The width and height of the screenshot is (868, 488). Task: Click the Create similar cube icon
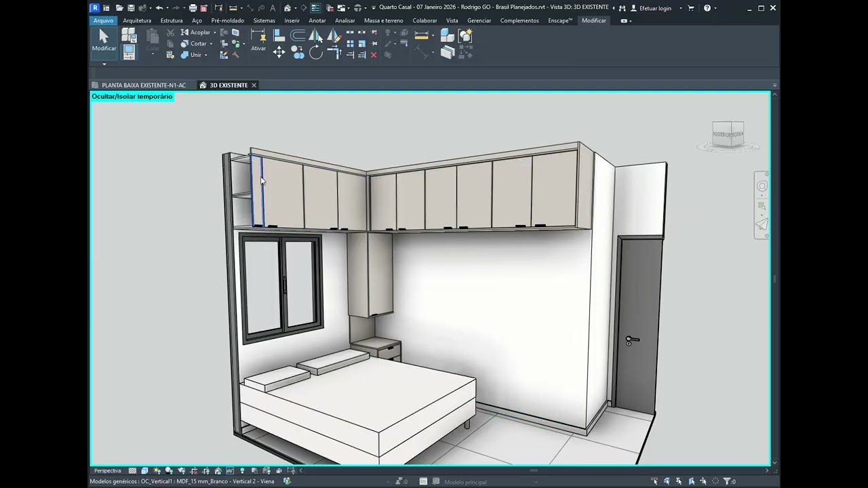pyautogui.click(x=447, y=35)
